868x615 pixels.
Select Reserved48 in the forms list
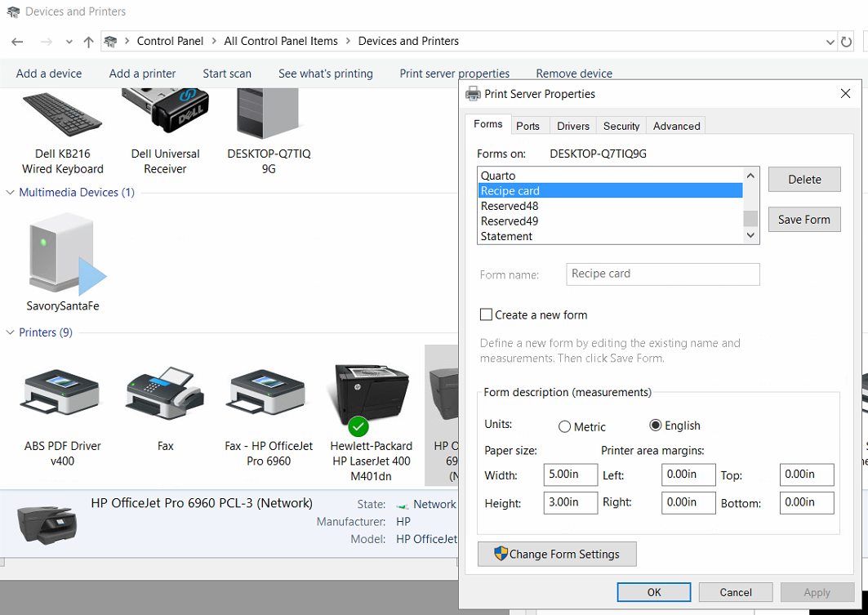(x=610, y=206)
